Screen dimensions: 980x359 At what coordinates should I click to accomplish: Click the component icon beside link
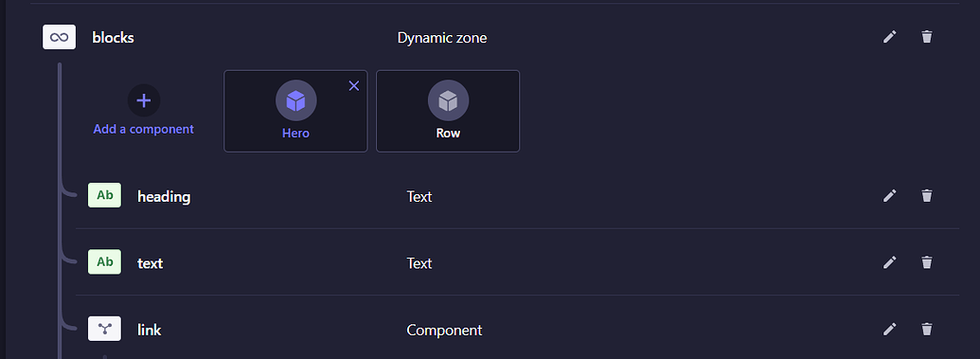[104, 329]
